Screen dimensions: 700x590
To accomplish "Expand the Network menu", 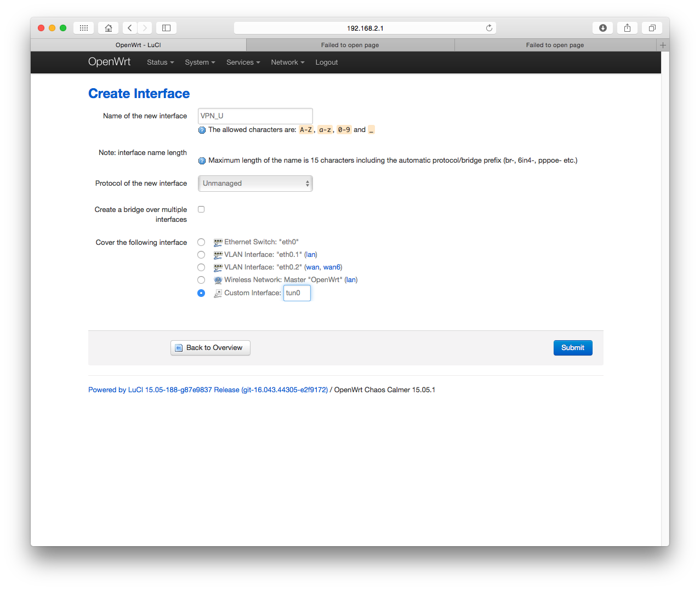I will (288, 62).
